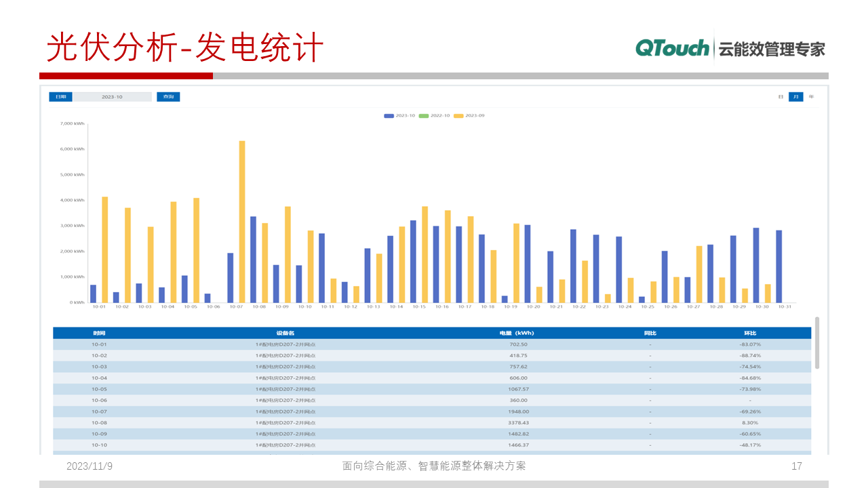Click the highlighted 月 (month) view button

click(x=796, y=97)
